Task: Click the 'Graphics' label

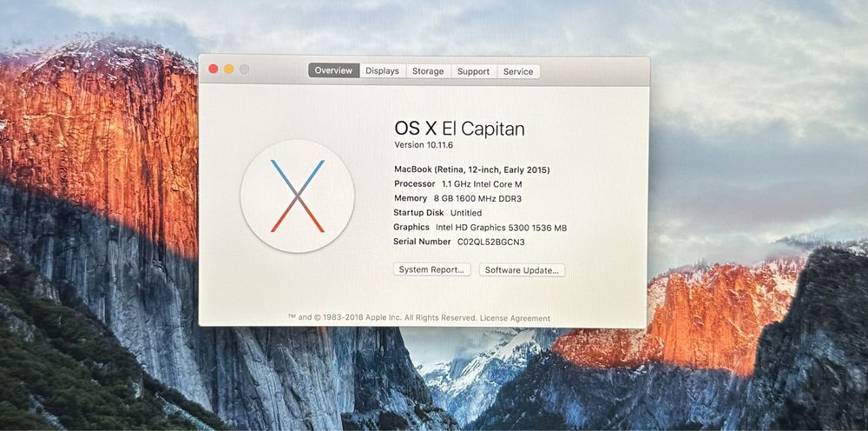Action: click(411, 227)
